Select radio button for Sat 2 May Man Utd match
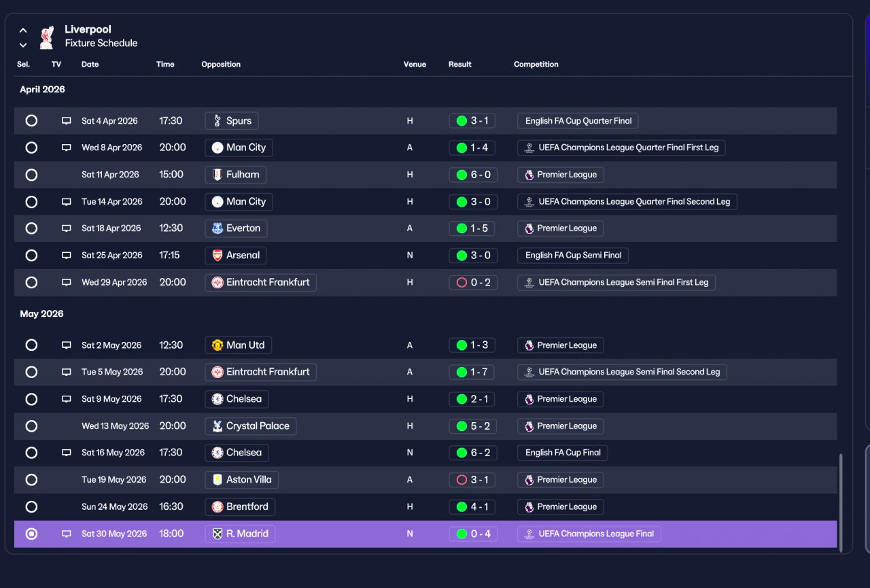 31,345
